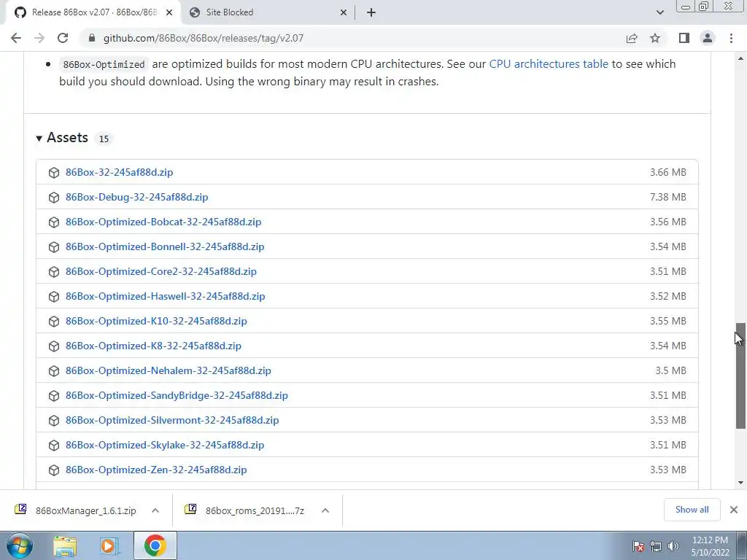Open the Windows Start menu orb
Image resolution: width=747 pixels, height=560 pixels.
(x=19, y=545)
